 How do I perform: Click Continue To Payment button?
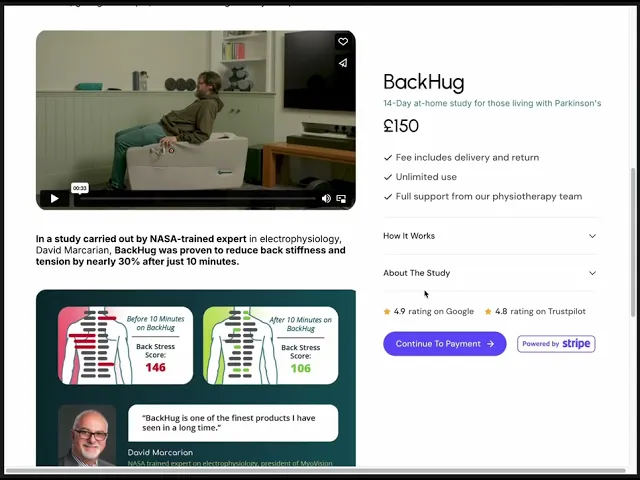click(x=444, y=344)
